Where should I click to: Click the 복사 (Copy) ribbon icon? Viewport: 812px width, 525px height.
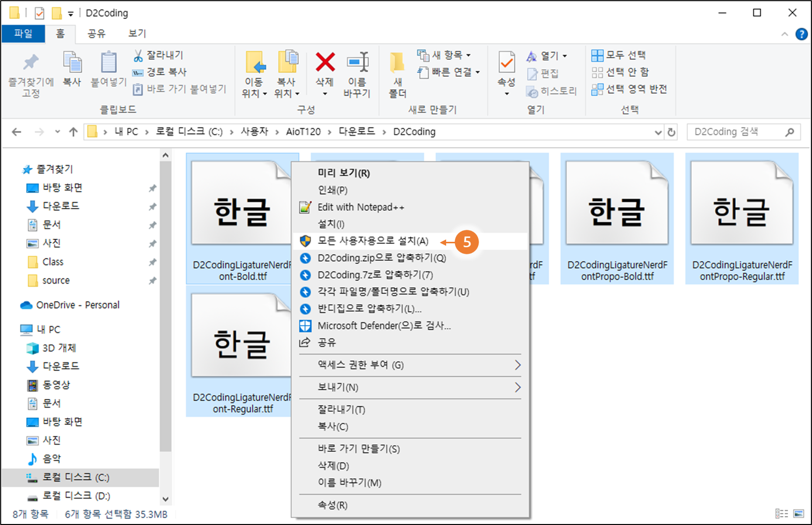click(x=72, y=62)
